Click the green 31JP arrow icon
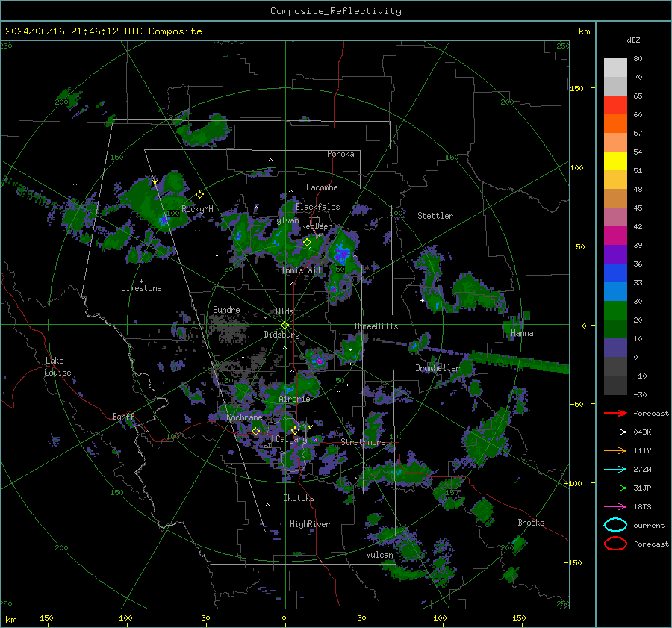 [x=615, y=488]
